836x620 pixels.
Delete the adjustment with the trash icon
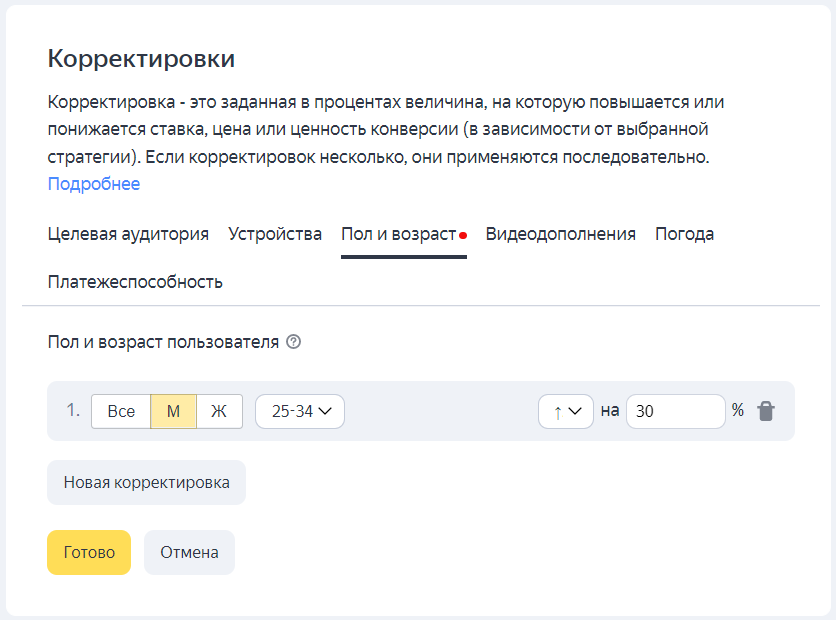(766, 411)
